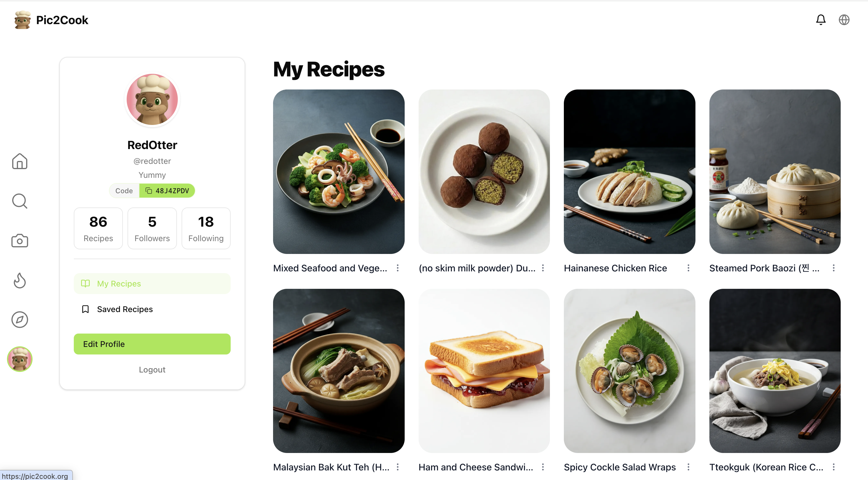
Task: Open the camera photo-upload icon
Action: tap(19, 240)
